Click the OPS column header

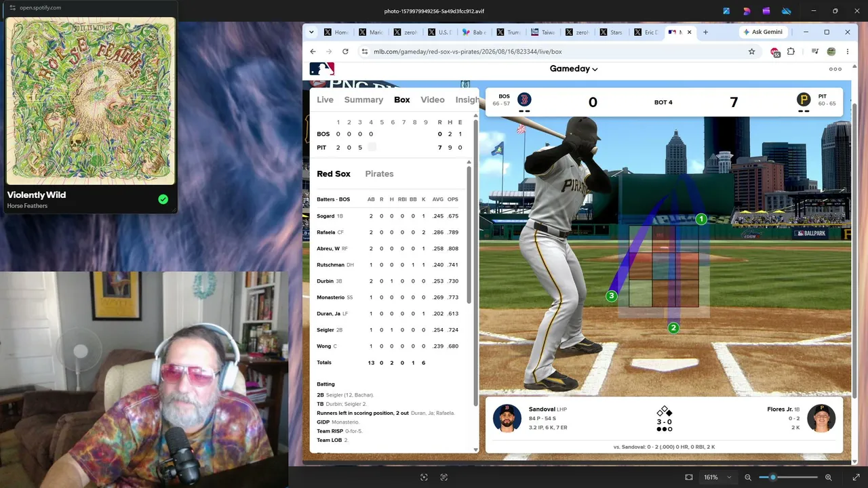click(453, 199)
